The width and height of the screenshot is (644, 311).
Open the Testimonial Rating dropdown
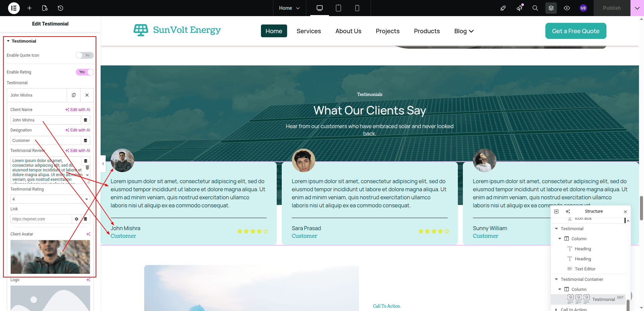pyautogui.click(x=50, y=199)
